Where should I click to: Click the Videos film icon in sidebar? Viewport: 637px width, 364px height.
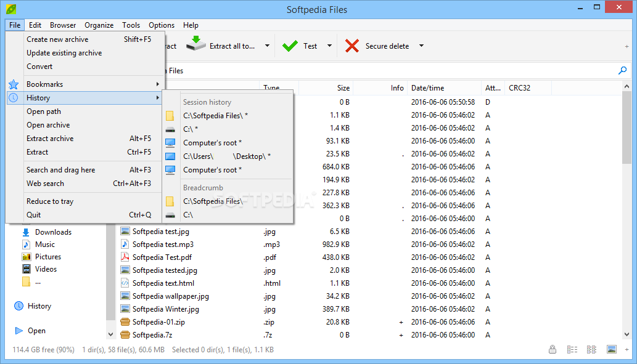coord(27,269)
